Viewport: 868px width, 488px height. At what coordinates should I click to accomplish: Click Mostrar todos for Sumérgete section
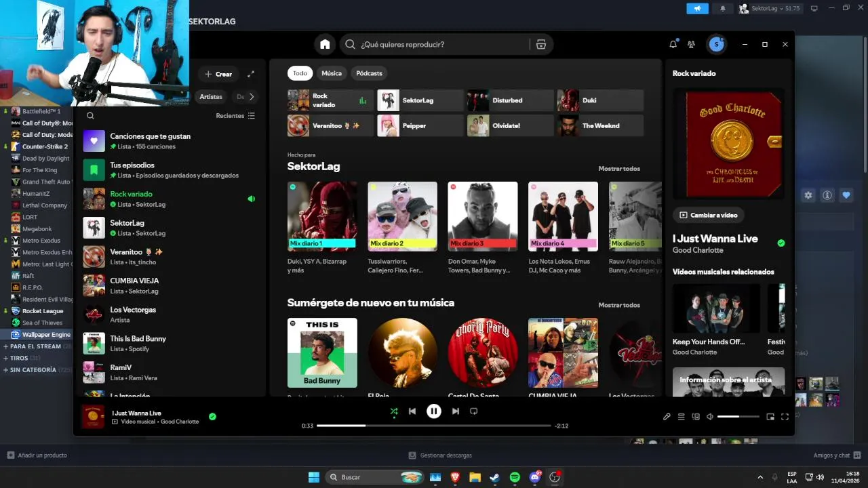click(x=619, y=305)
